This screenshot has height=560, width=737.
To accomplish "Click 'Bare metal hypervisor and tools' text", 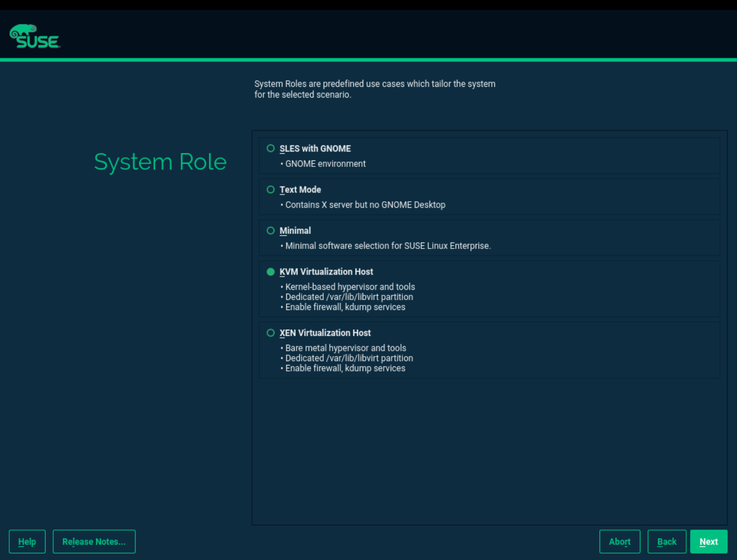I will (x=346, y=348).
